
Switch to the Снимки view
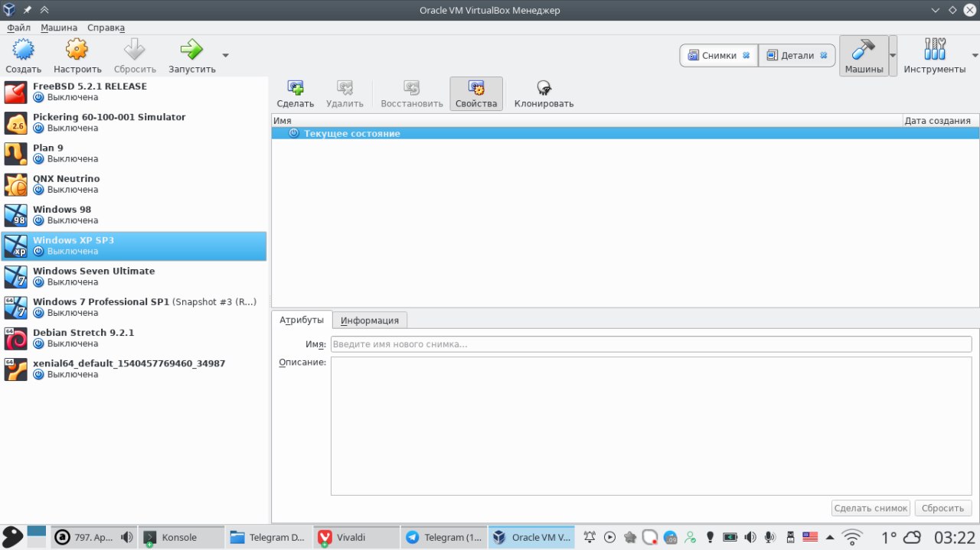[x=719, y=55]
